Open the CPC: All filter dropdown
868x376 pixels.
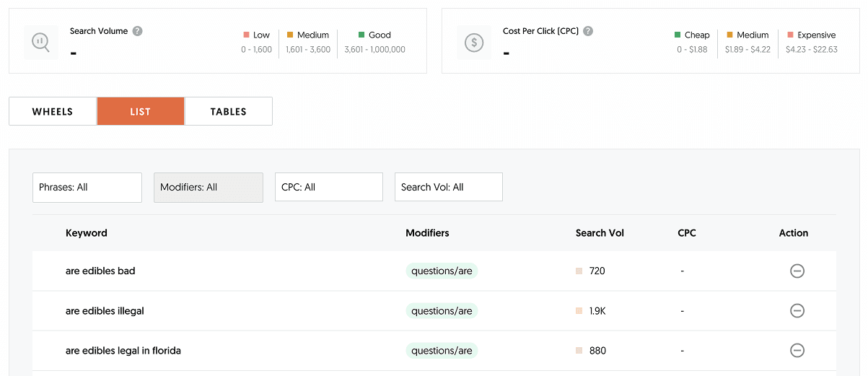[329, 188]
